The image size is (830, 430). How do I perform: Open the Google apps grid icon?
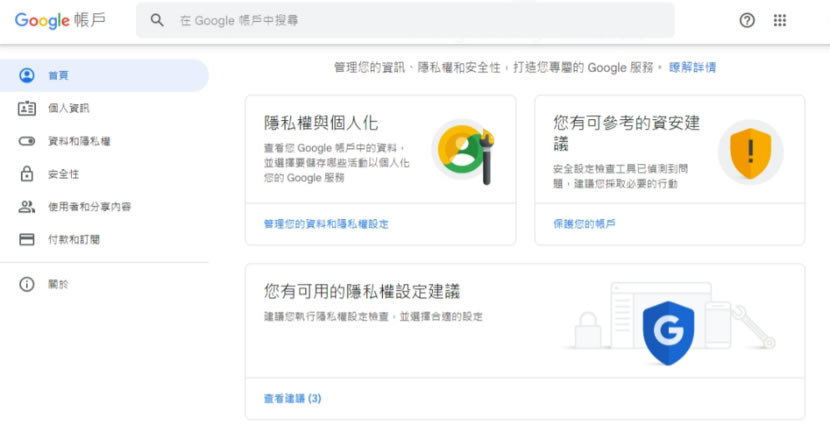pyautogui.click(x=780, y=20)
